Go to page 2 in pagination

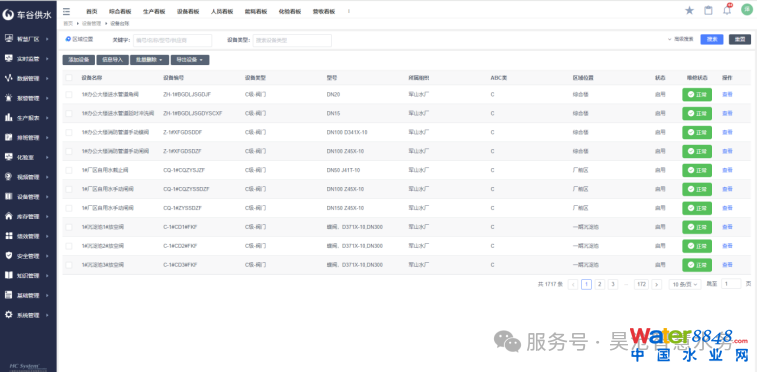tap(599, 285)
